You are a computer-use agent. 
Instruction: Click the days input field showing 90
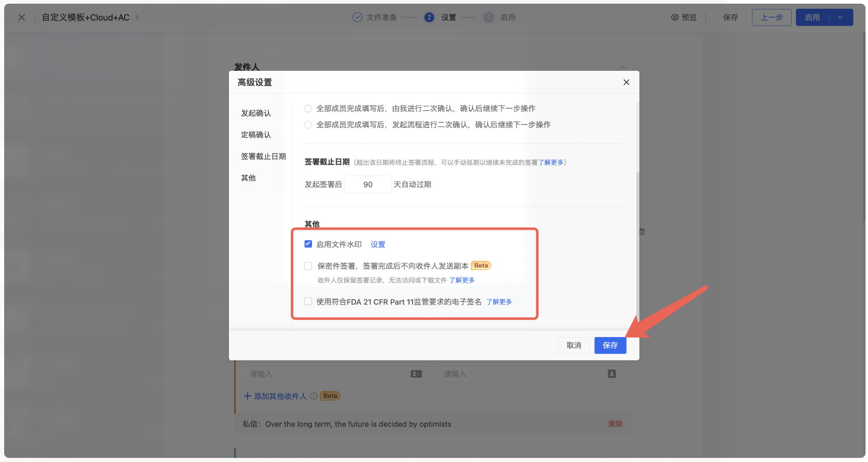pyautogui.click(x=368, y=184)
